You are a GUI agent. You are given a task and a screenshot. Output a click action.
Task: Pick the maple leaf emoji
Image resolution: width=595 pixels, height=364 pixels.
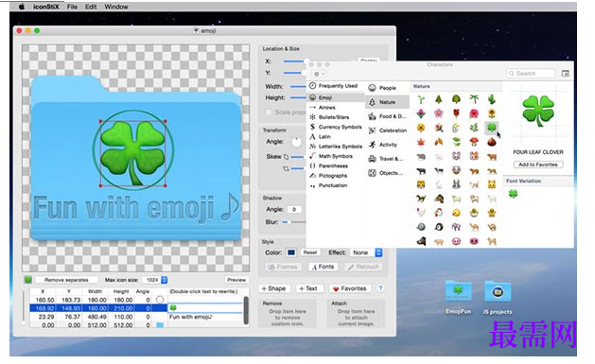[421, 142]
